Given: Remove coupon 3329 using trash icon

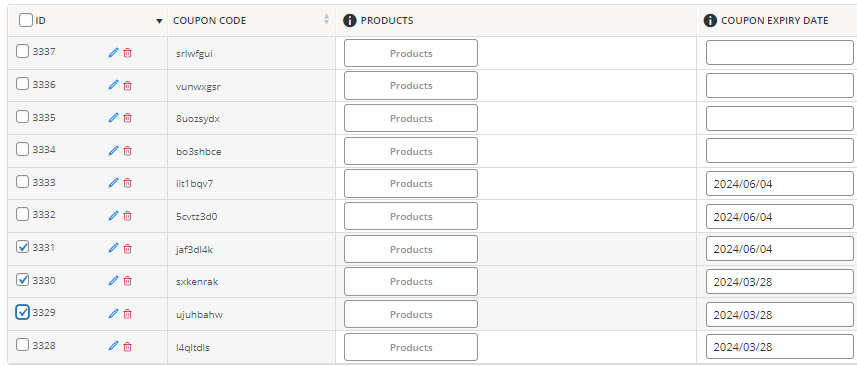Looking at the screenshot, I should (127, 314).
